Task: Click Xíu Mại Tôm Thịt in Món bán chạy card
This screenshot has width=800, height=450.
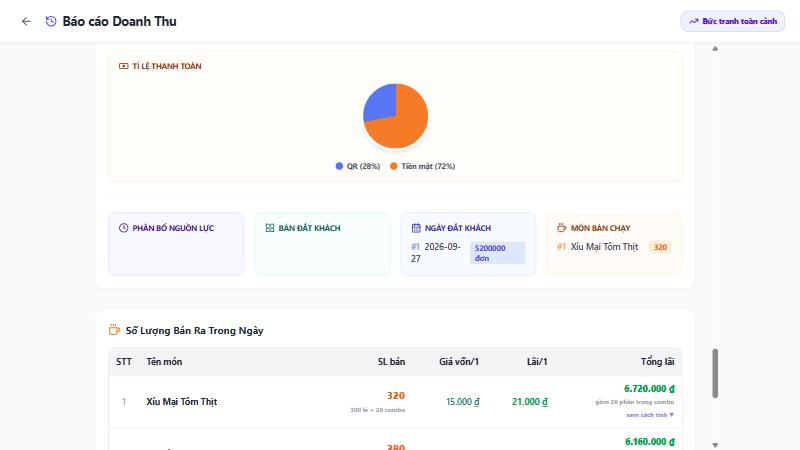Action: (x=604, y=247)
